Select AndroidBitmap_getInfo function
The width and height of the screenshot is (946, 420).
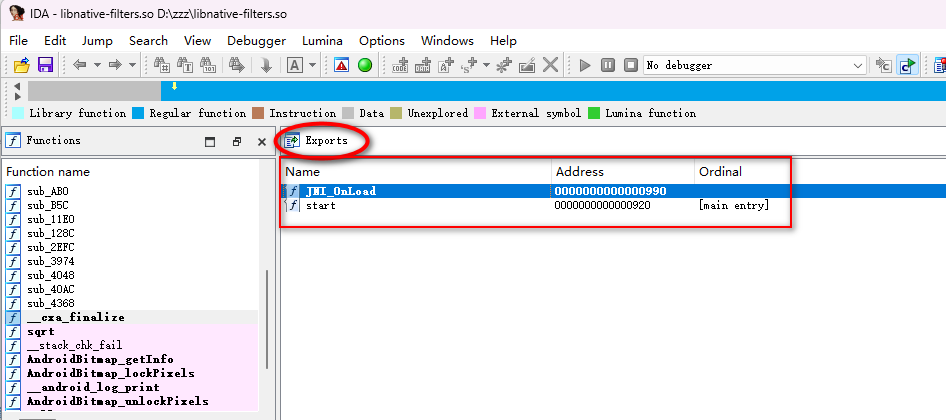point(132,360)
